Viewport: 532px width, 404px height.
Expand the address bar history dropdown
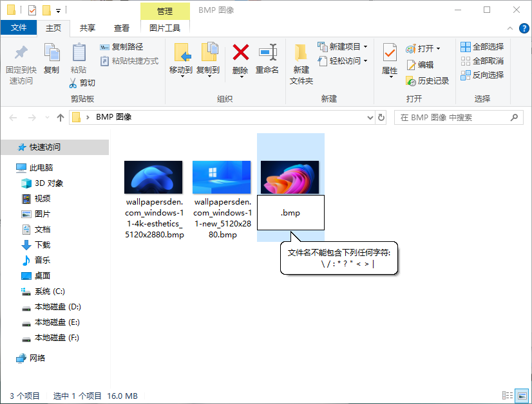click(370, 118)
